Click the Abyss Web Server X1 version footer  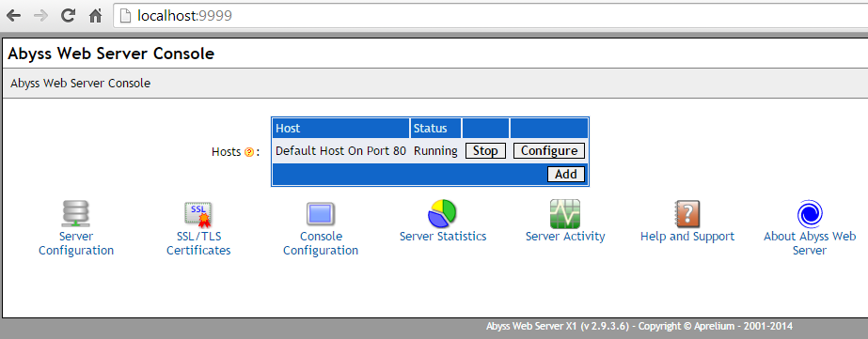639,326
